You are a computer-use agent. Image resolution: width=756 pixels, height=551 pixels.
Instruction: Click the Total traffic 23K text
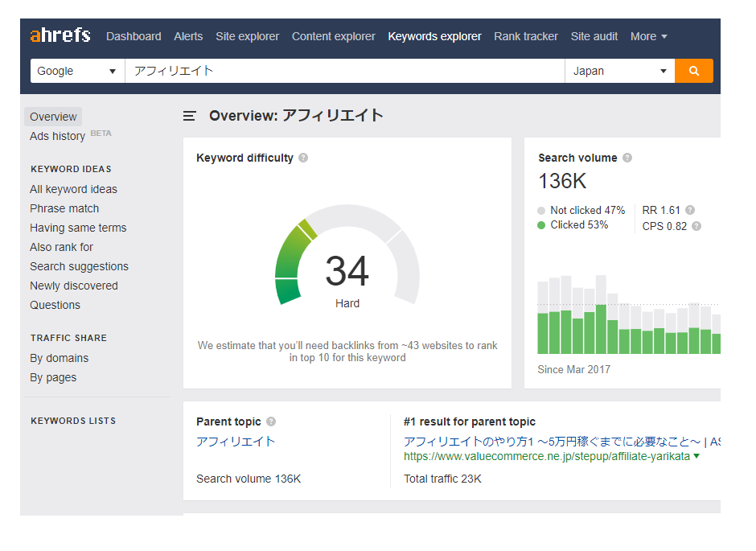click(442, 479)
